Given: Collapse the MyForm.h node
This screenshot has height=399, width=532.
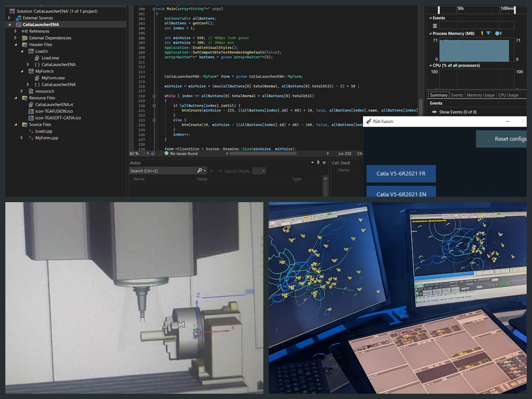Looking at the screenshot, I should pos(22,71).
